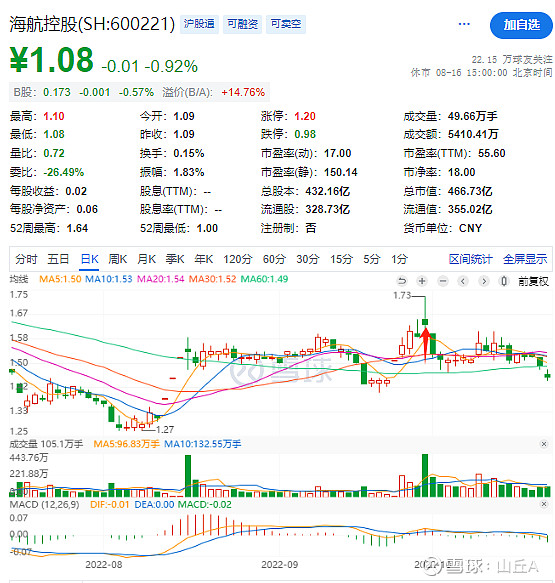Click the 市盈率(TTM) 55.60 value
555x583 pixels.
(491, 153)
